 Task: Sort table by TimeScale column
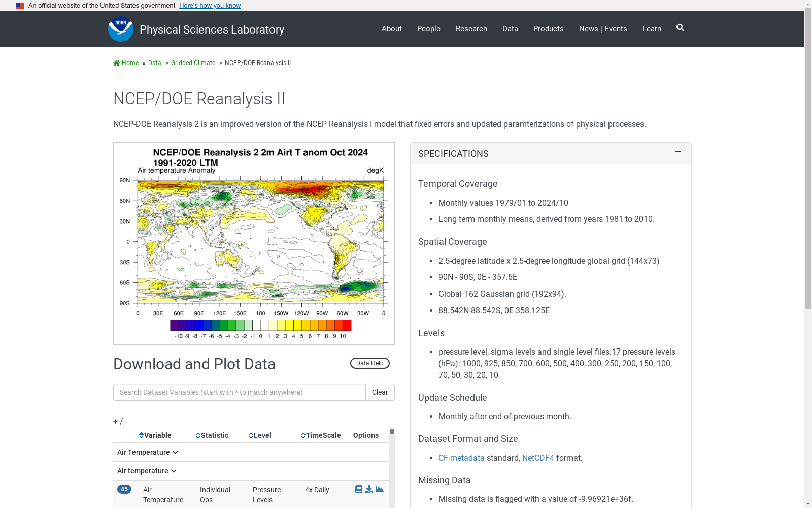321,435
